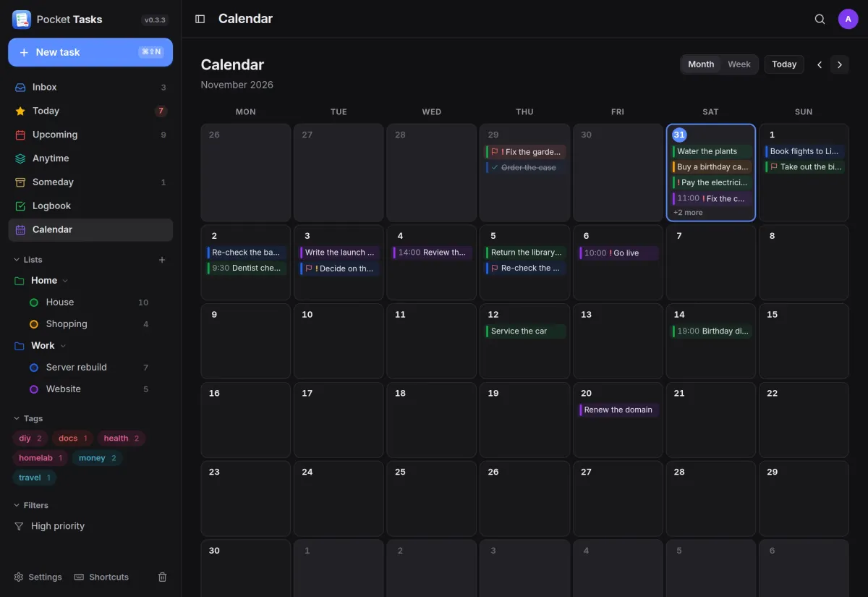Open the Renew the domain task
Screen dimensions: 868x597
click(618, 410)
